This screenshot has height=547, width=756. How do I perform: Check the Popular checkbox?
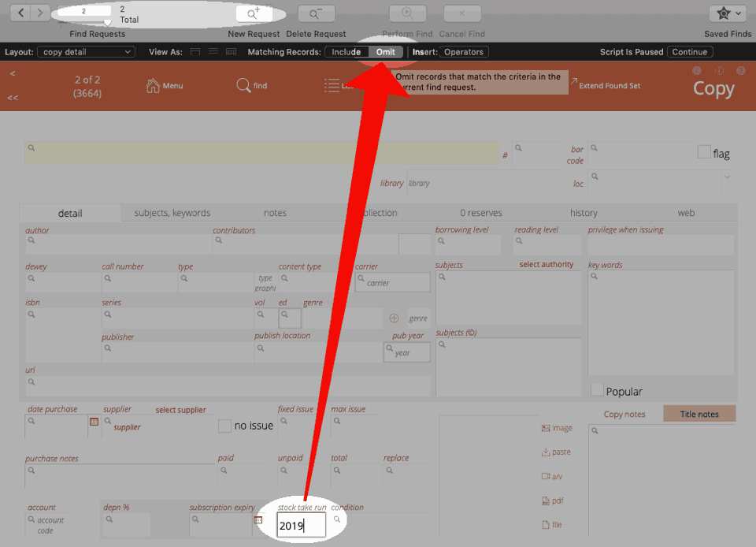[598, 390]
